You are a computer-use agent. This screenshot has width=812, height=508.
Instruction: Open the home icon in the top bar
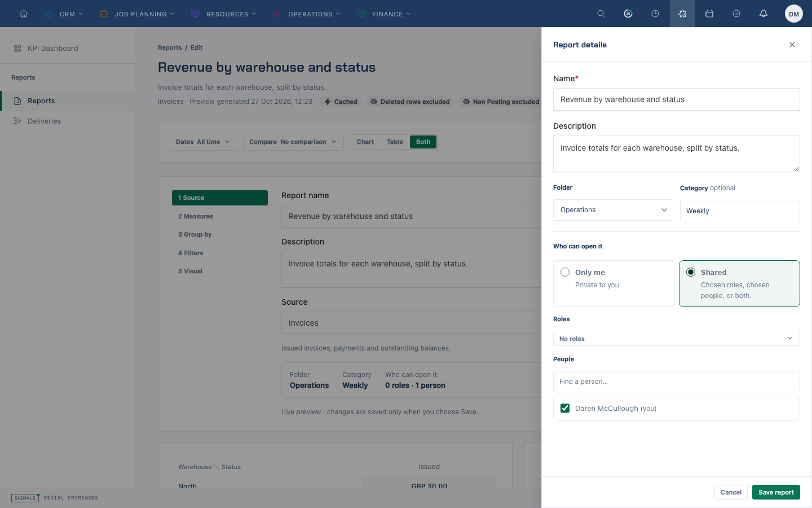tap(24, 14)
